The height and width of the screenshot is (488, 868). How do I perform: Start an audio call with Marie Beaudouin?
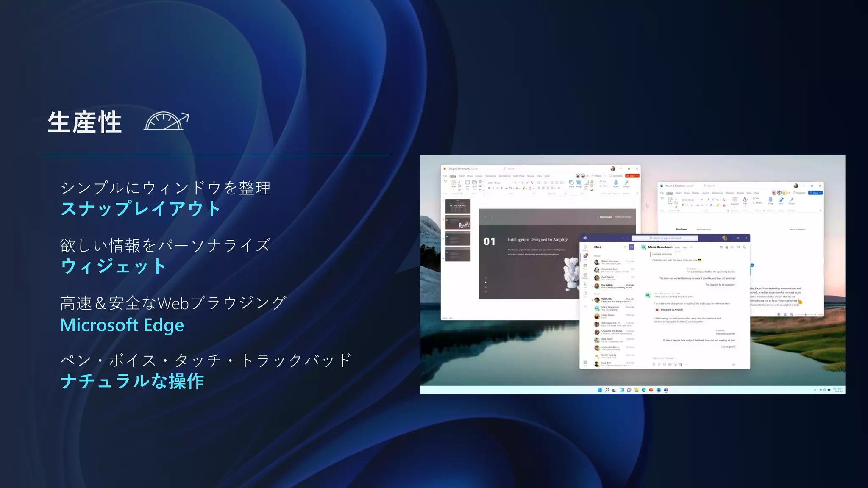click(744, 247)
